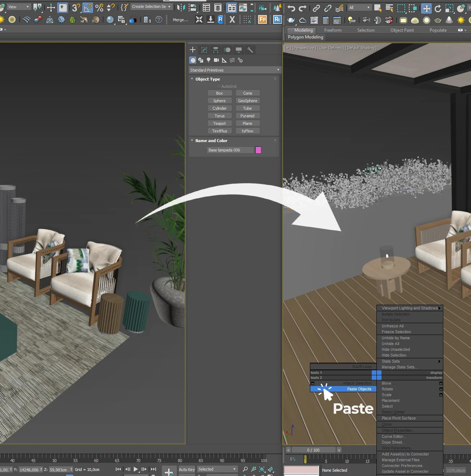Collapse the Object Type rollout
Screen dimensions: 471x476
(x=192, y=79)
